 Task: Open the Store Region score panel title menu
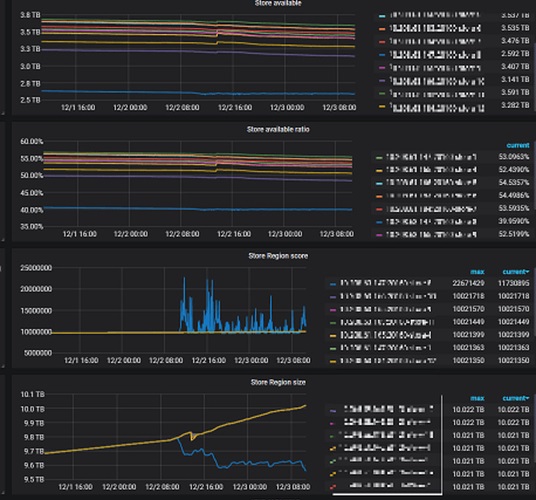pyautogui.click(x=278, y=256)
